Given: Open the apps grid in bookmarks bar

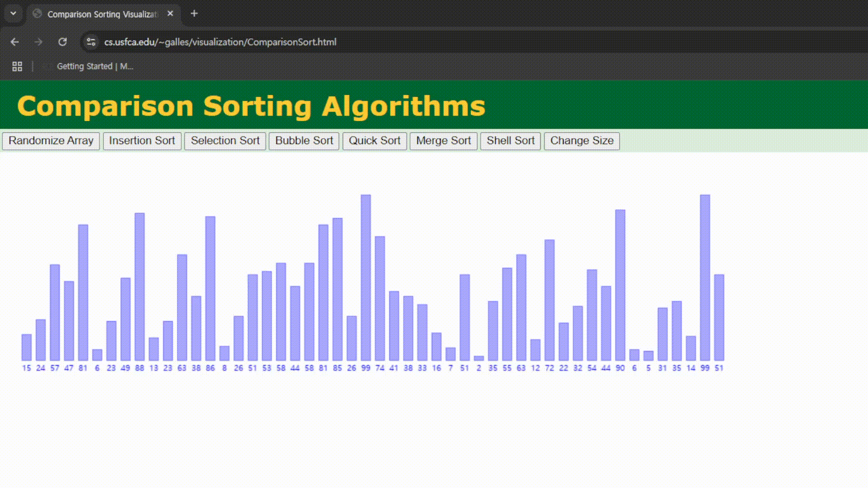Looking at the screenshot, I should click(x=17, y=66).
